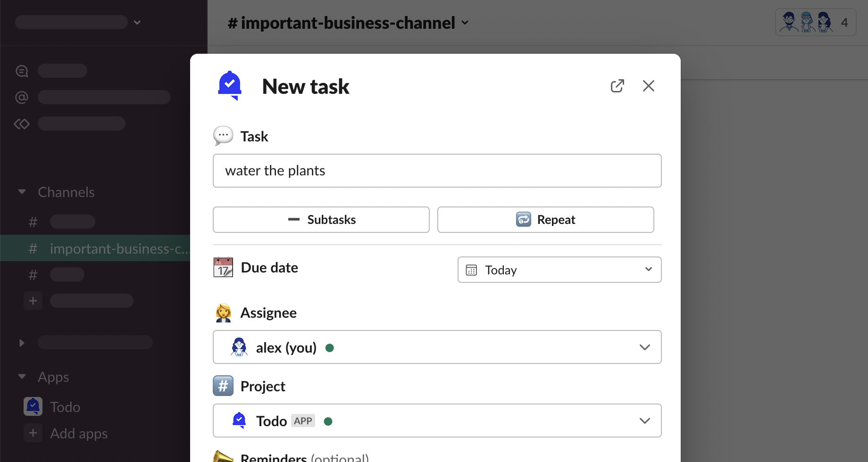This screenshot has height=462, width=868.
Task: Click the threads icon in sidebar
Action: [x=22, y=71]
